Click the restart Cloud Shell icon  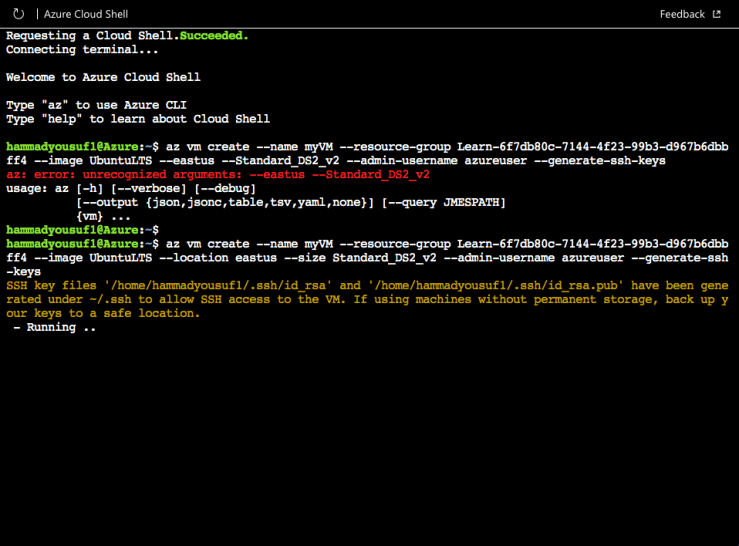tap(18, 14)
